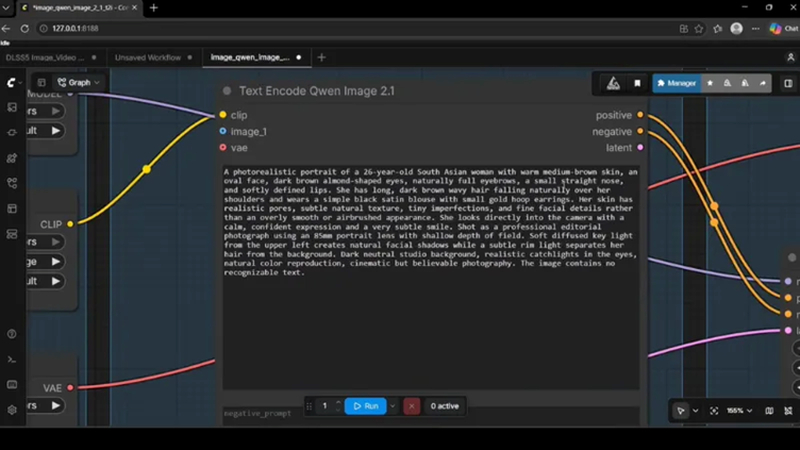
Task: Open Settings gear in the sidebar
Action: pos(12,410)
